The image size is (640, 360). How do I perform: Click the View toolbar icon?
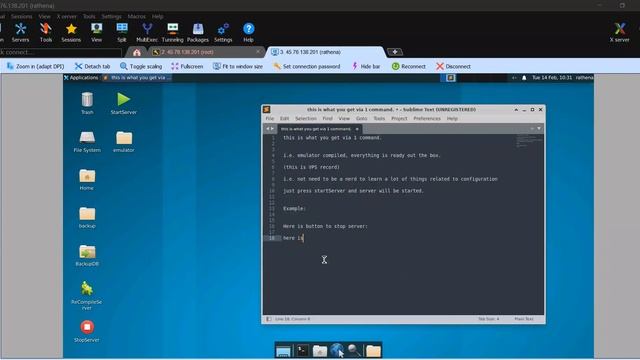click(96, 32)
